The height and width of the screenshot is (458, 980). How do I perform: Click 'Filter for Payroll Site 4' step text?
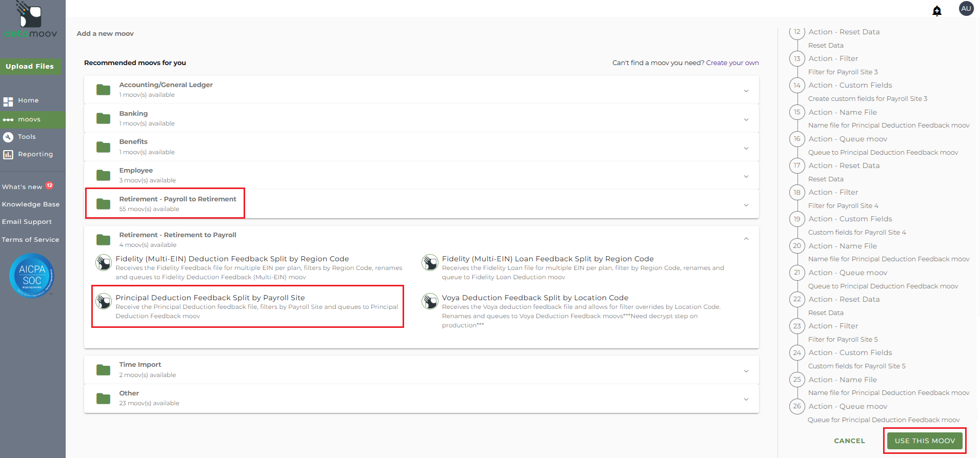tap(843, 206)
